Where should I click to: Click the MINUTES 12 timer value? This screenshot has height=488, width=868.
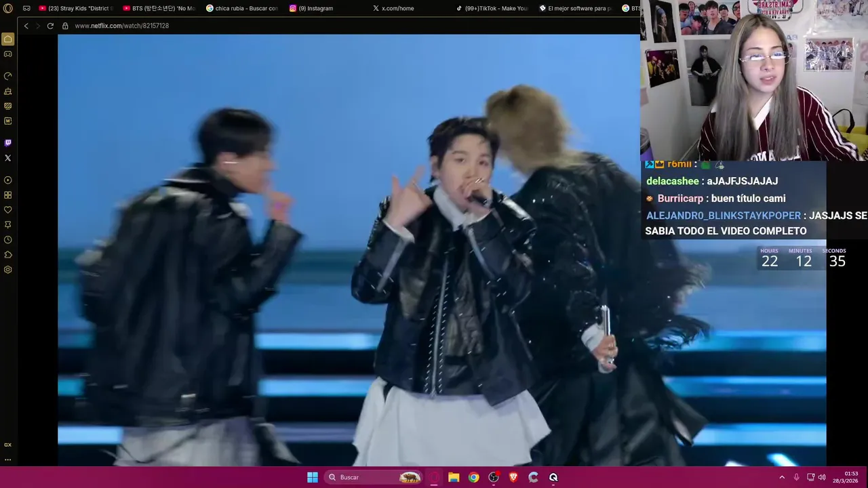[x=804, y=262]
